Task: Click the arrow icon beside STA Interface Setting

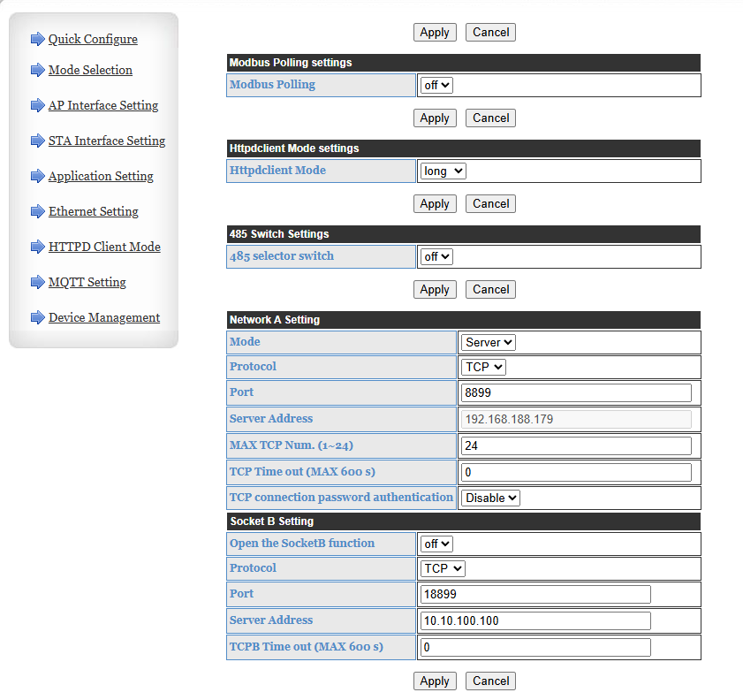Action: (36, 141)
